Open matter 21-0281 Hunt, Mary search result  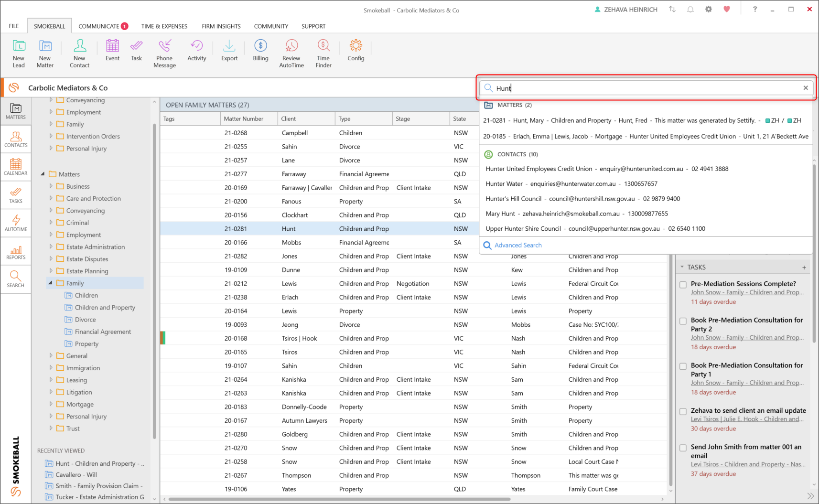[646, 120]
